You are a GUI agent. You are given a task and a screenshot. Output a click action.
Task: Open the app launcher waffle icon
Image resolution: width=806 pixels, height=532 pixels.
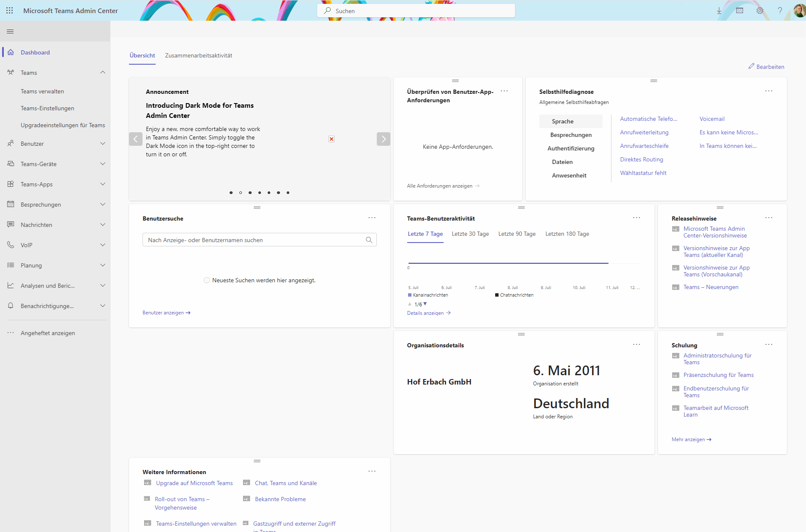tap(10, 11)
